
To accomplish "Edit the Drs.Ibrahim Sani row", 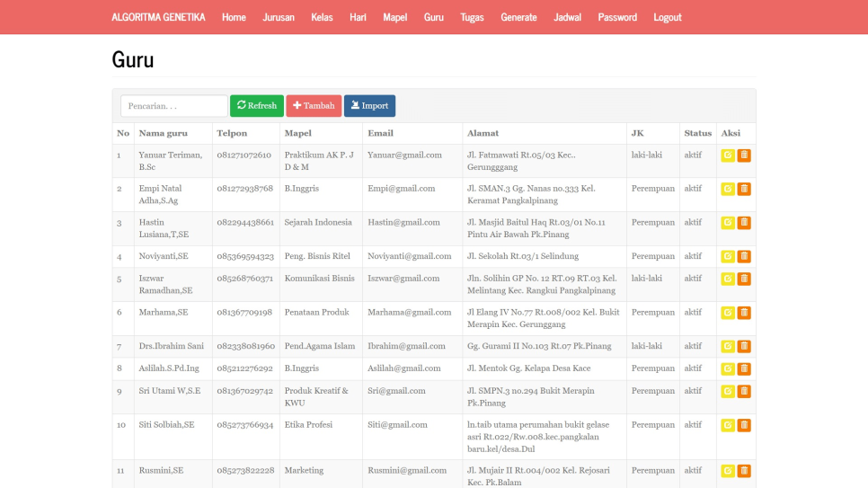I will click(x=728, y=347).
